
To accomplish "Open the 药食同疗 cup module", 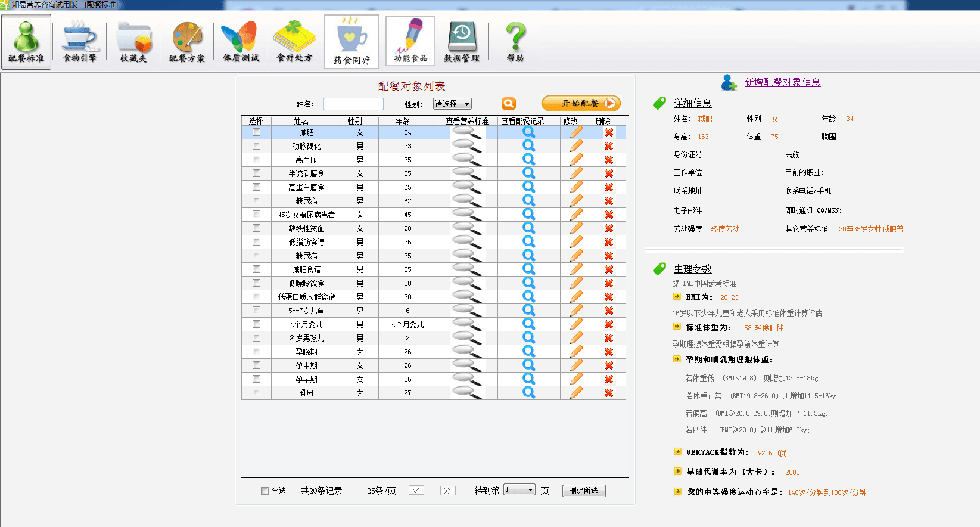I will (351, 42).
